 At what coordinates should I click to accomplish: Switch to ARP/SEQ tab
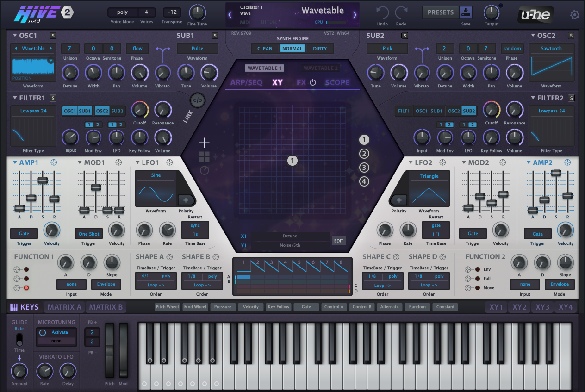246,82
